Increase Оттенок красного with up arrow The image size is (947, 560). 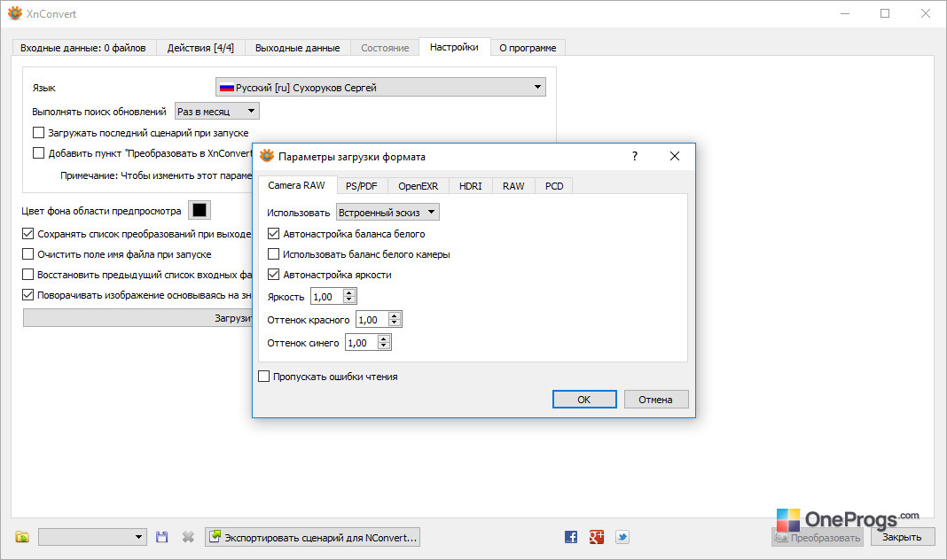(395, 315)
